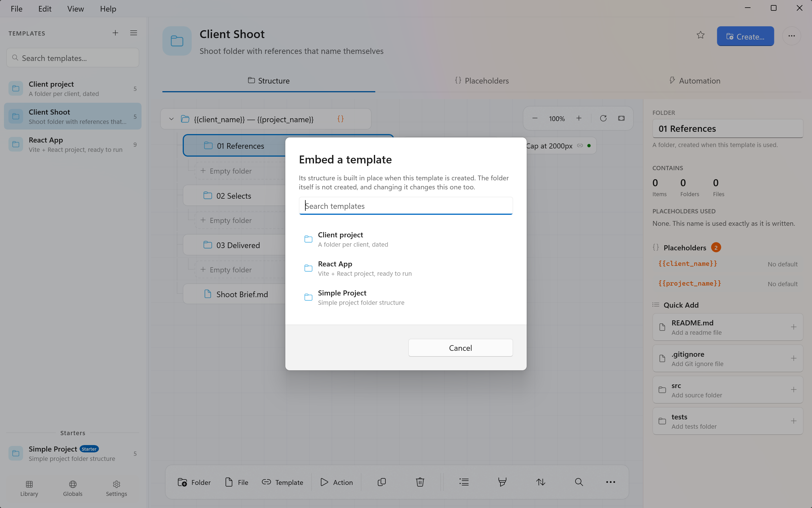Select the 02 Selects folder

(x=234, y=196)
